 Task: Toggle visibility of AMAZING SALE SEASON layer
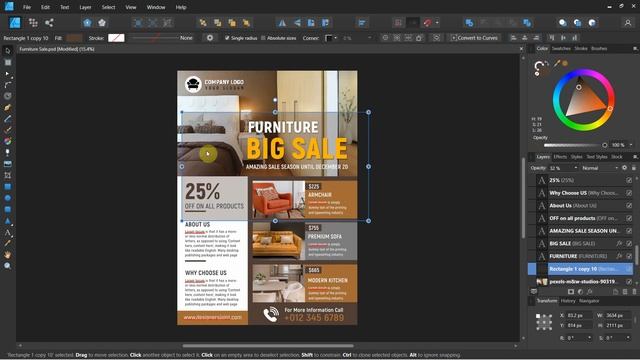629,231
